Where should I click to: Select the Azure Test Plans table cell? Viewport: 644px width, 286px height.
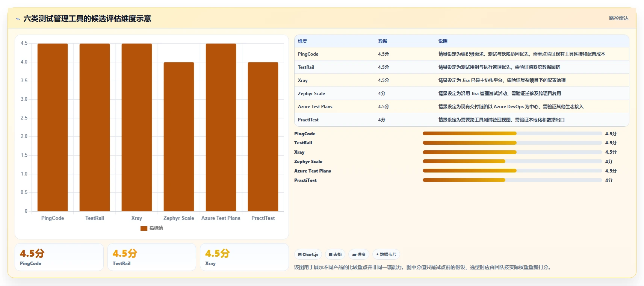pos(315,107)
